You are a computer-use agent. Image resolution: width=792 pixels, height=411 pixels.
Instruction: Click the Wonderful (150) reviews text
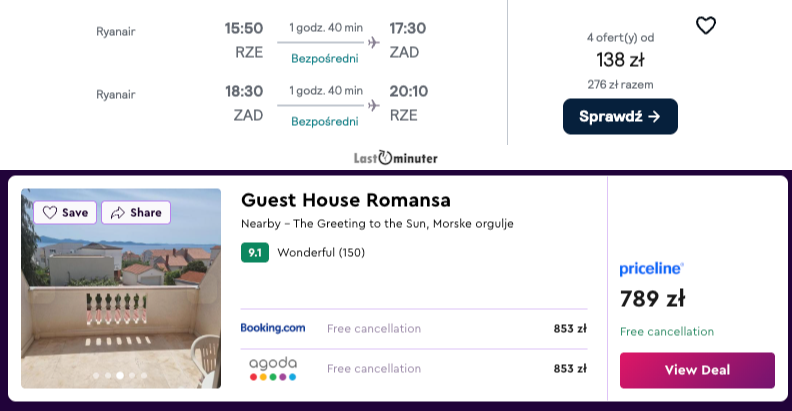(x=321, y=252)
